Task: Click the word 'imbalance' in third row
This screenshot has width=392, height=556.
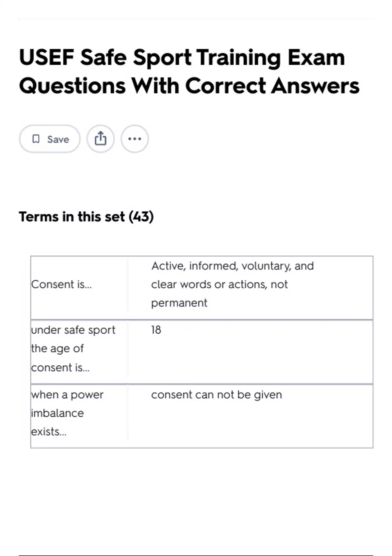Action: click(x=57, y=413)
